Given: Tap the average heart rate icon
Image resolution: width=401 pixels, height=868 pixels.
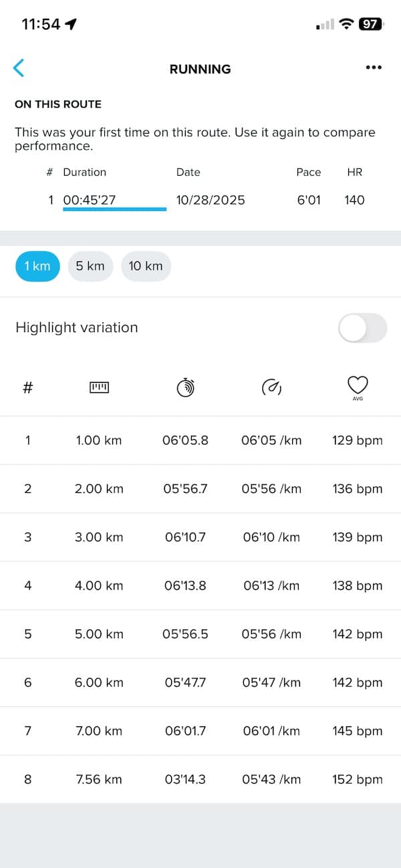Looking at the screenshot, I should point(358,387).
